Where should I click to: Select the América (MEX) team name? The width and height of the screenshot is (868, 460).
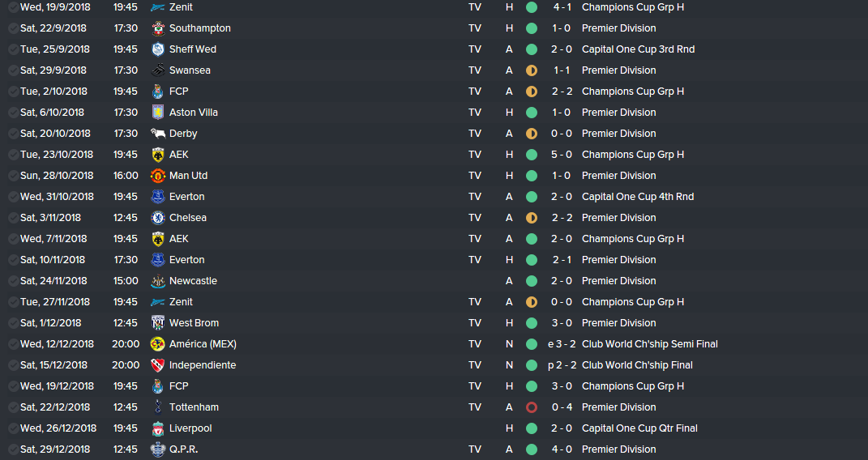(203, 344)
